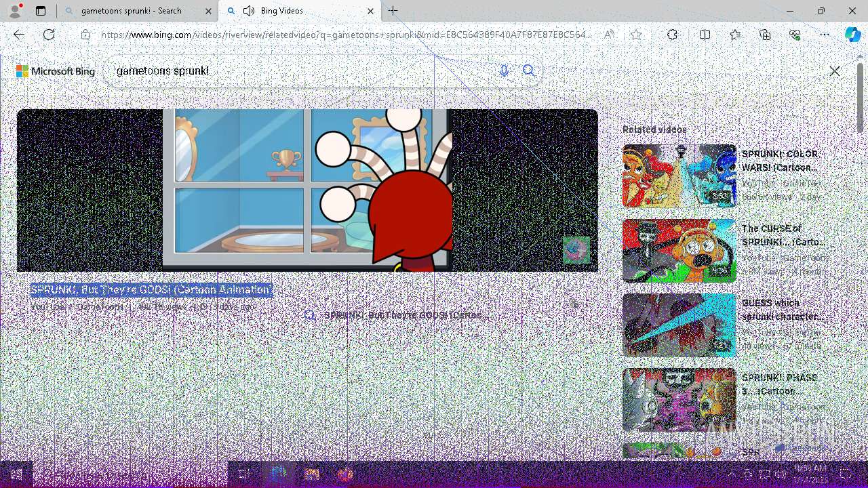Activate the Read aloud icon in address bar
The image size is (868, 488).
click(610, 35)
